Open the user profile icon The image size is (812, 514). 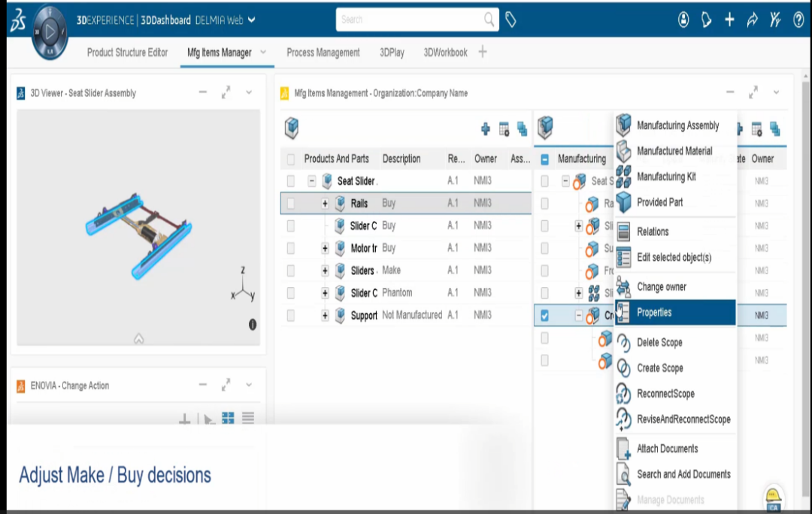click(683, 20)
